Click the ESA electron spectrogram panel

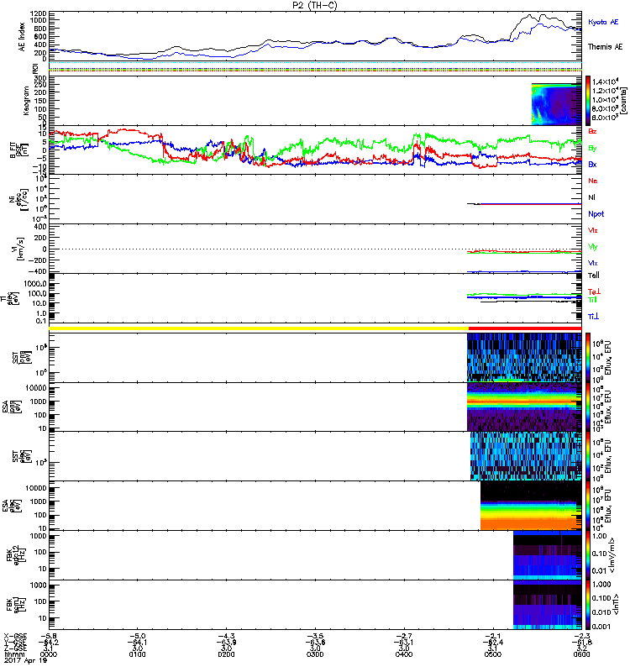(531, 506)
